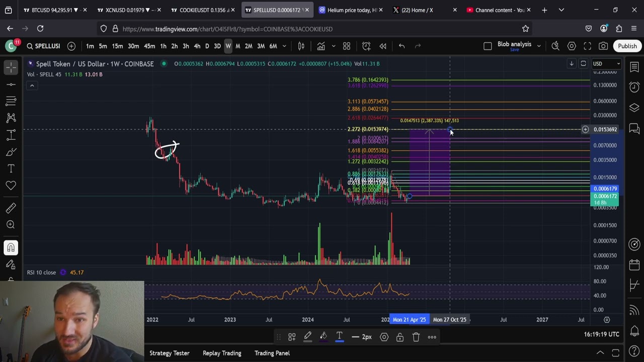Select the brush drawing tool
Screen dimensions: 644x362
(11, 152)
